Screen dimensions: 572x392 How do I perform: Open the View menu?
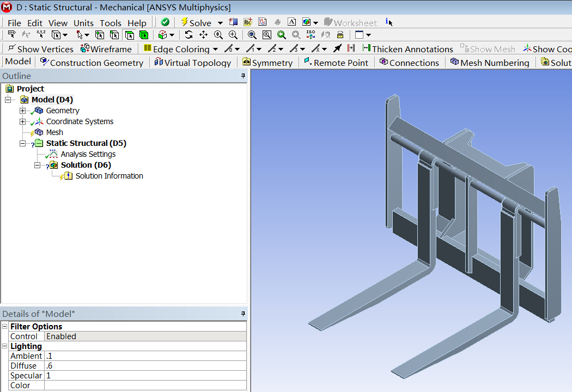[58, 23]
